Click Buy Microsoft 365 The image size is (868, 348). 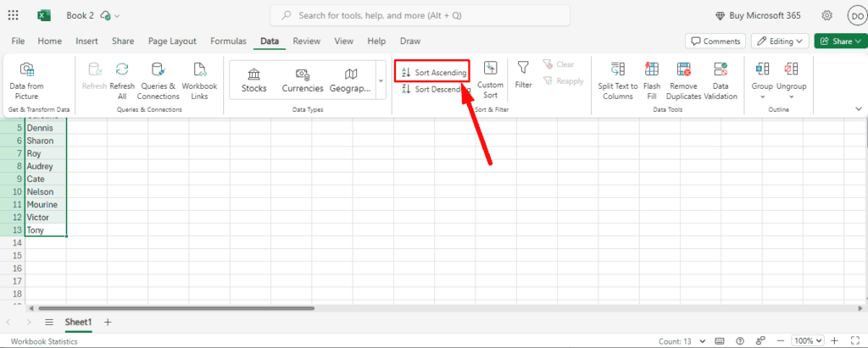point(758,15)
